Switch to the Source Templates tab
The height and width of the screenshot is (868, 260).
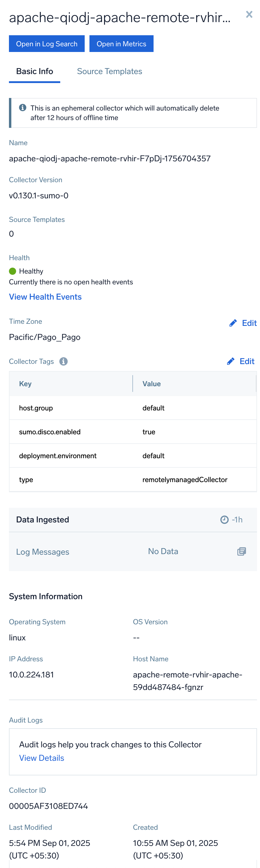pos(109,71)
